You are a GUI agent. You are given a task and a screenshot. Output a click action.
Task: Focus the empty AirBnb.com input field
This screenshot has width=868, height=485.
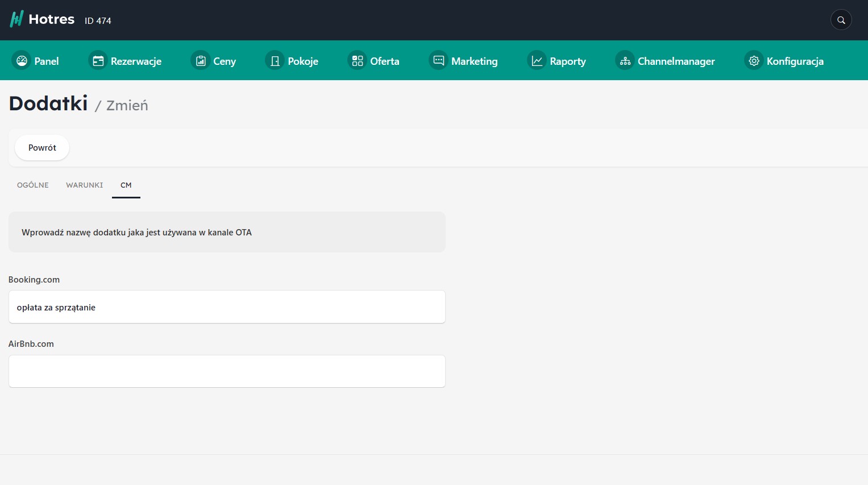coord(227,371)
